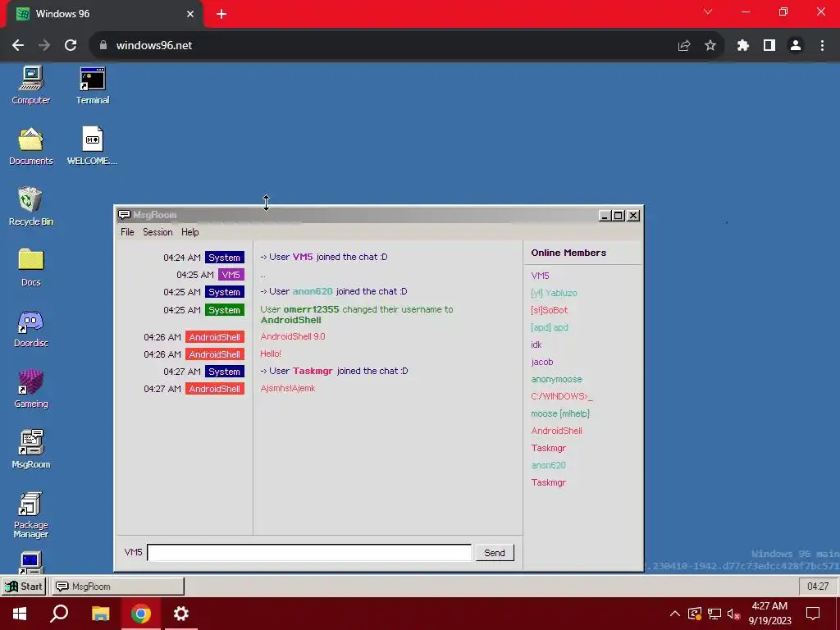
Task: Reload the windows96.net page
Action: click(x=71, y=45)
